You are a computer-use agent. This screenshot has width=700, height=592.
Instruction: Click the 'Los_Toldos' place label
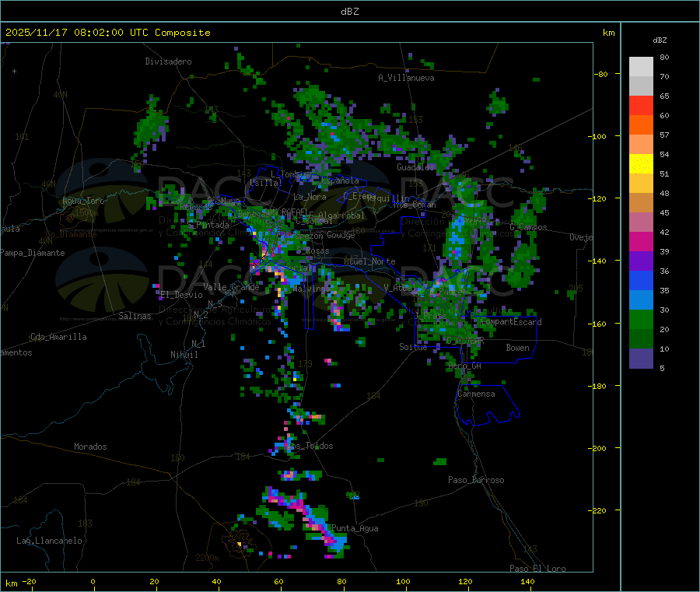[310, 446]
